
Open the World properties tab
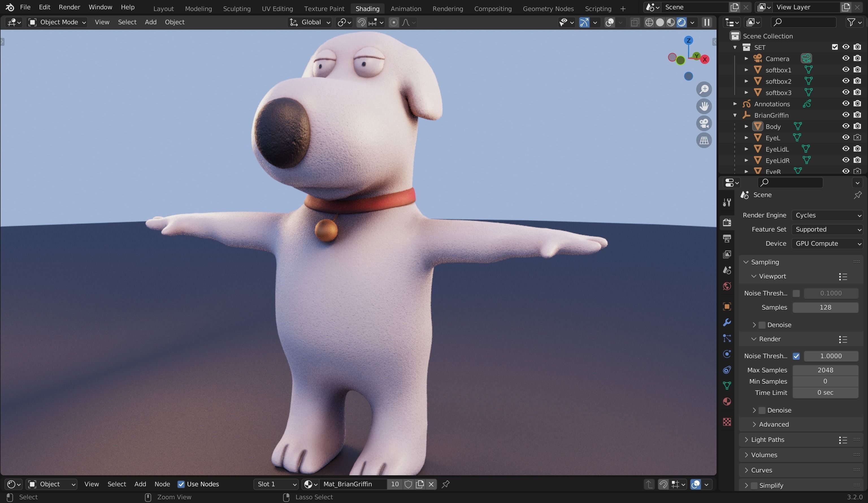[727, 286]
